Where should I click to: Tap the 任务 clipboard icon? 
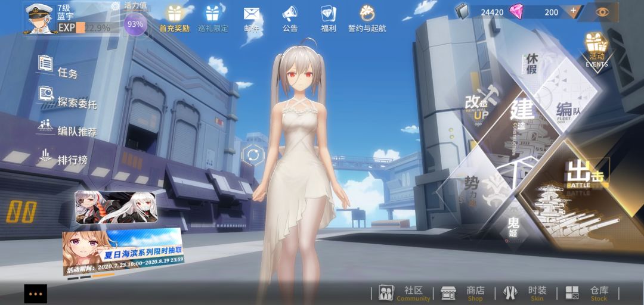(x=45, y=63)
